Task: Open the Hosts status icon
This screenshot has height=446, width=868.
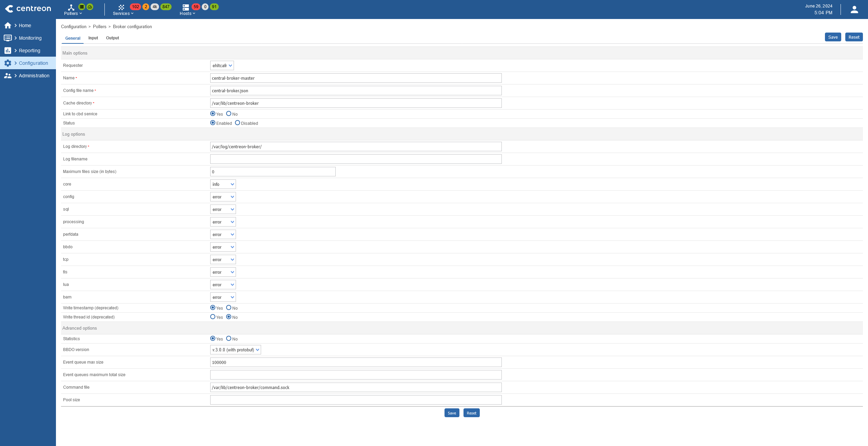Action: click(x=185, y=7)
